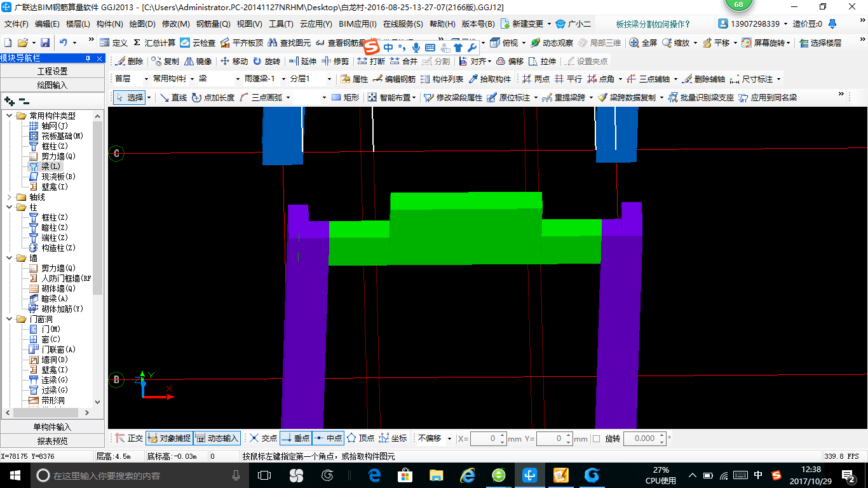Open the 钢筋量(Q) menu

pyautogui.click(x=213, y=24)
